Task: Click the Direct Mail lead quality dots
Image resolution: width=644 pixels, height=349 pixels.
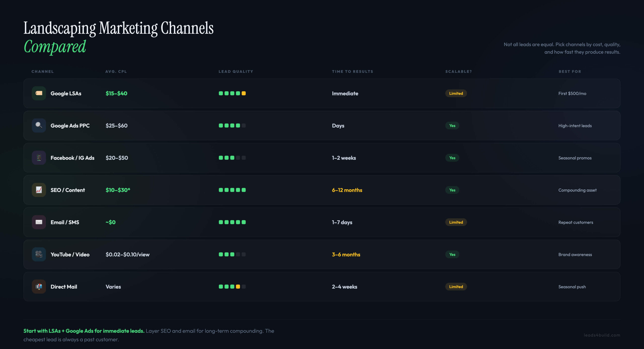Action: (232, 287)
